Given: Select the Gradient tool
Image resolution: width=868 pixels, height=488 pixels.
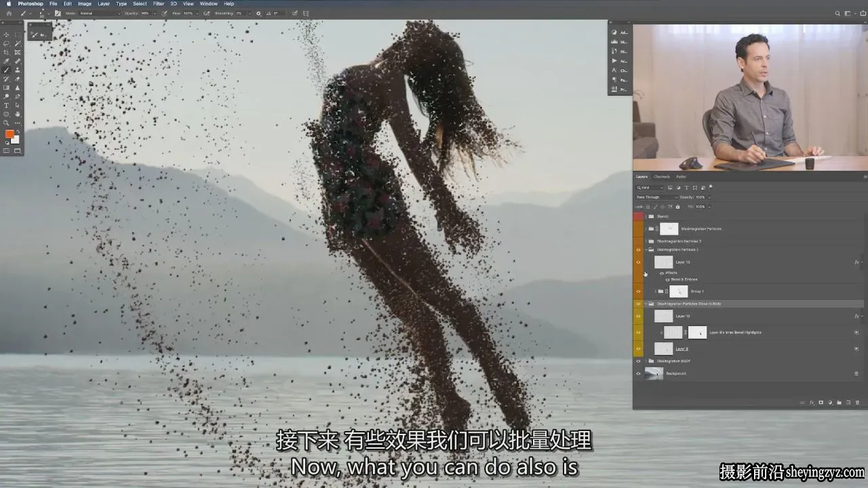Looking at the screenshot, I should tap(7, 87).
